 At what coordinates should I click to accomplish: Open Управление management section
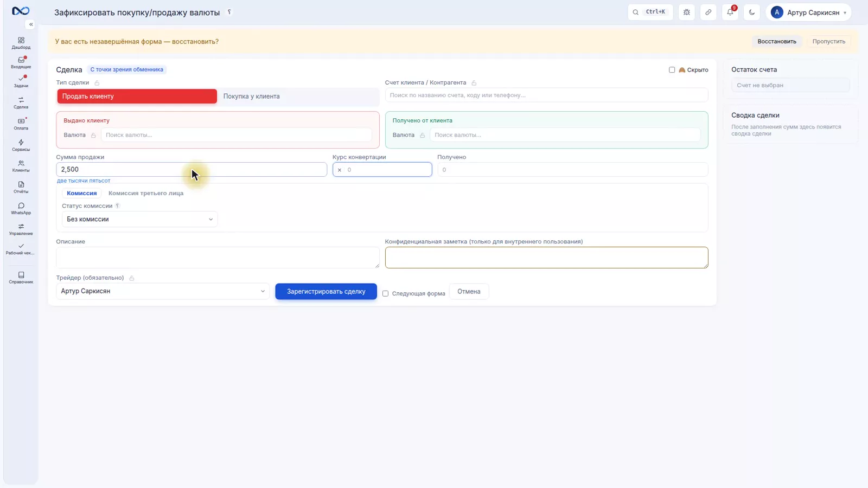point(21,229)
